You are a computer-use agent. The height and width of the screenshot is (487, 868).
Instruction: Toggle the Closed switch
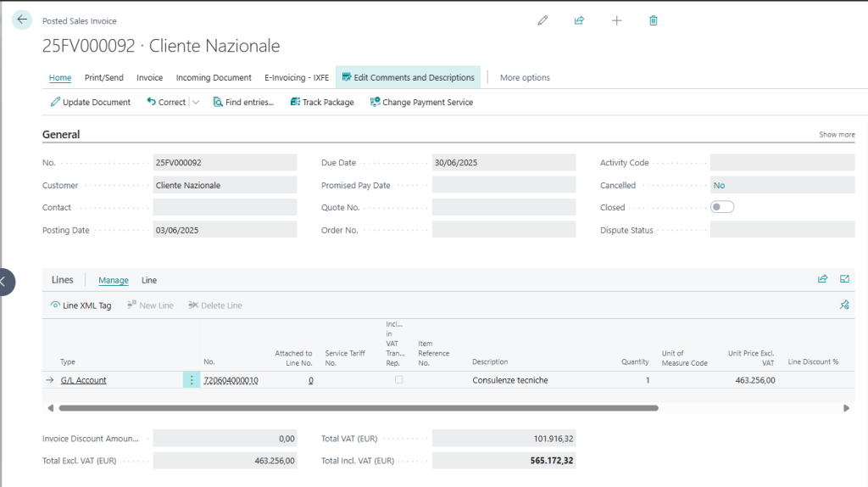click(x=722, y=207)
